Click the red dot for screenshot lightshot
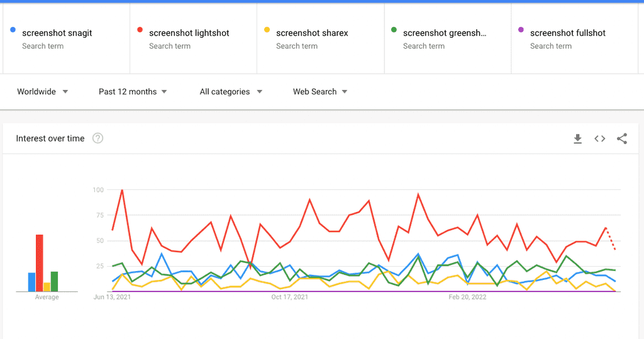The image size is (644, 339). pyautogui.click(x=140, y=30)
